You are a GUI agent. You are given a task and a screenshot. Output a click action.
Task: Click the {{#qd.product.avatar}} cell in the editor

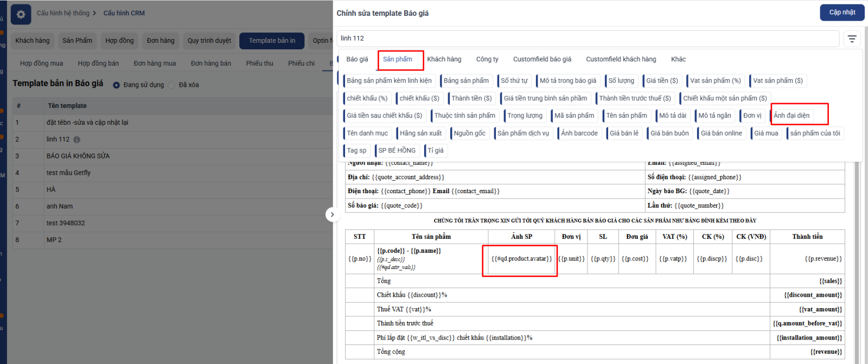pos(521,259)
